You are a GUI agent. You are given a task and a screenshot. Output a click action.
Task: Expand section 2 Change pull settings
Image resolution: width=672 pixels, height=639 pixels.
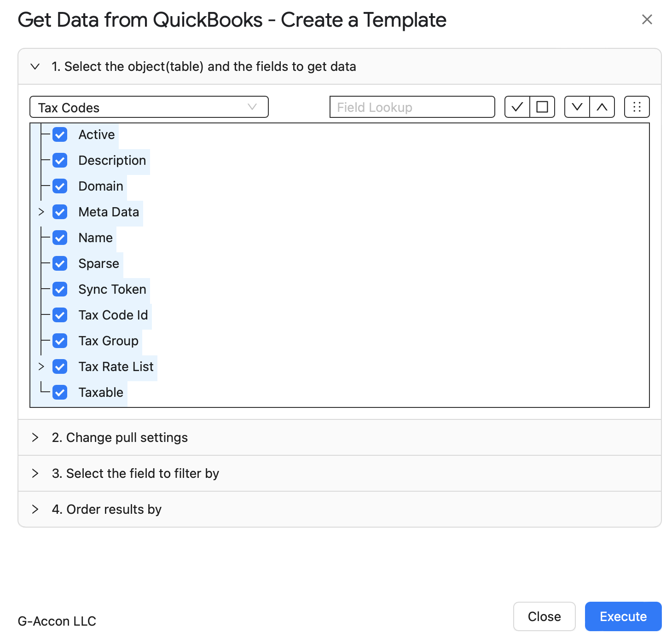[340, 437]
